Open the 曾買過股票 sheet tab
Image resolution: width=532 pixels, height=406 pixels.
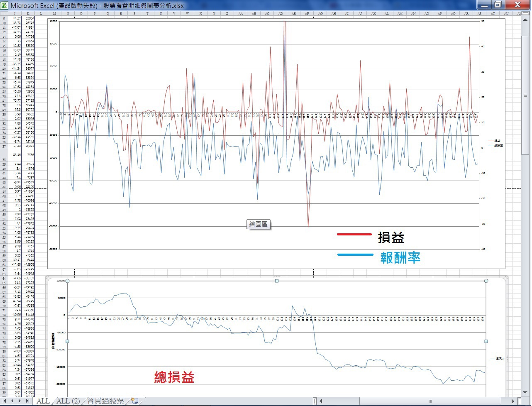pos(105,401)
